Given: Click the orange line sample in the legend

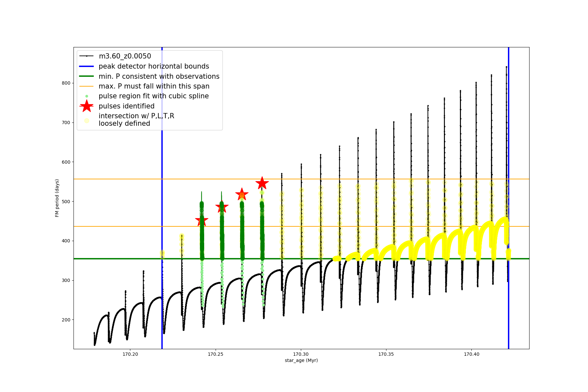Looking at the screenshot, I should (x=87, y=86).
